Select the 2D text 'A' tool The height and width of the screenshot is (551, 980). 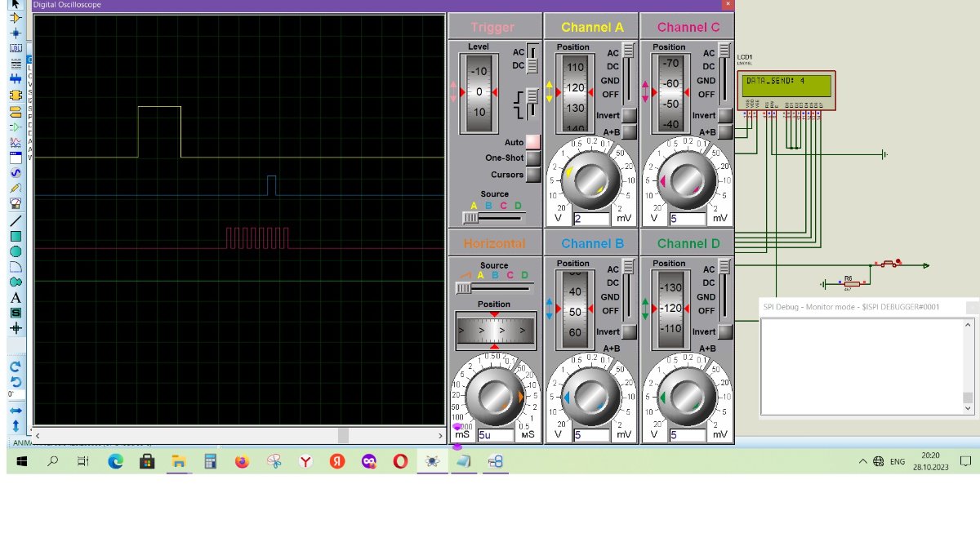tap(16, 298)
